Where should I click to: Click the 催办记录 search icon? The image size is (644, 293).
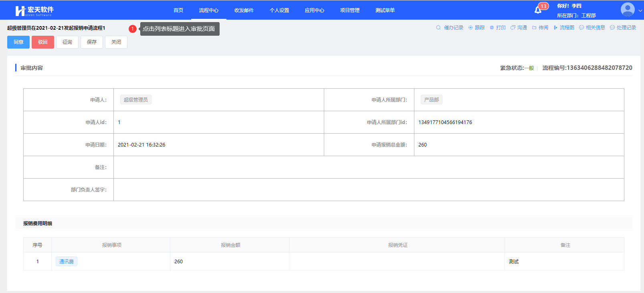438,28
